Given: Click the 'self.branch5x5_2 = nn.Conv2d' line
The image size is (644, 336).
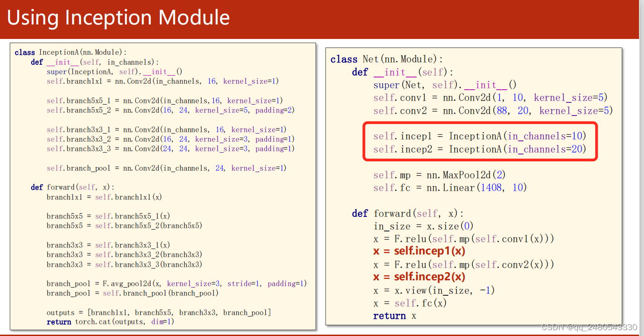Looking at the screenshot, I should [x=171, y=110].
